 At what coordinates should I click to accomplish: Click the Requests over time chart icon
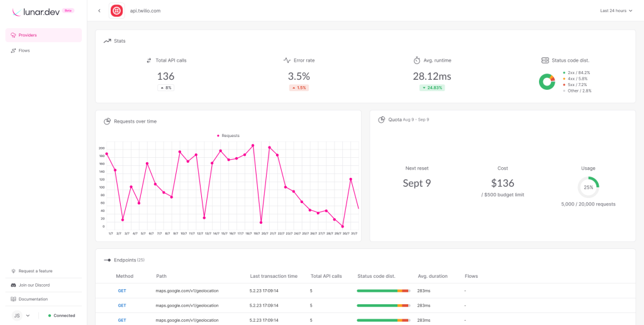[x=108, y=121]
